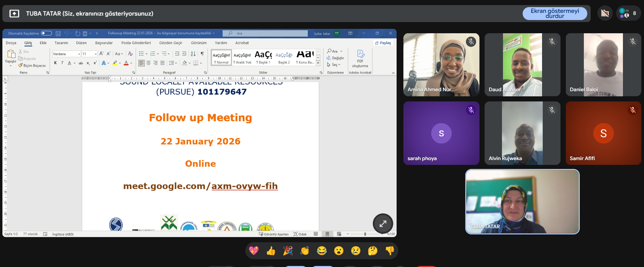Open the font size dropdown
This screenshot has height=267, width=644.
coord(95,54)
